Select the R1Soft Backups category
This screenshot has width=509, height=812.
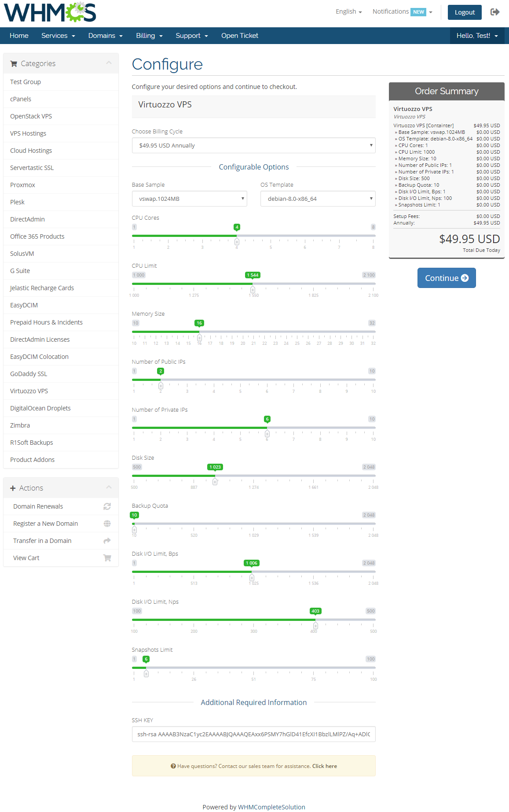pos(61,443)
